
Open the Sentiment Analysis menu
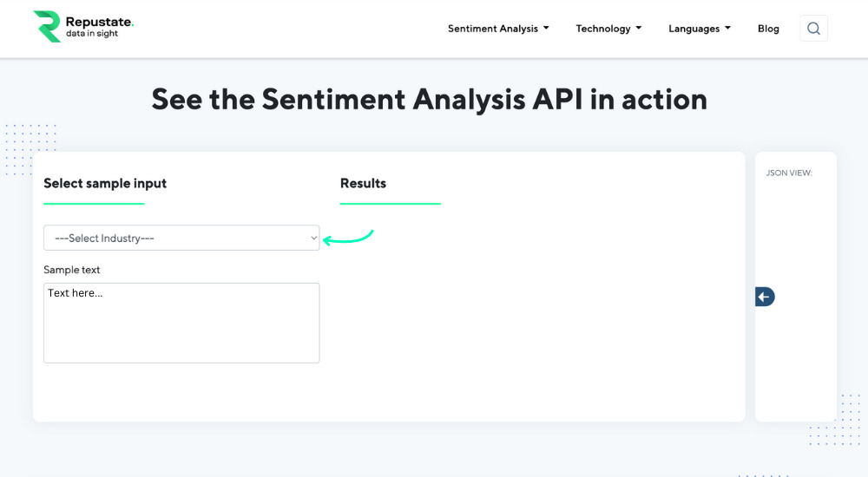(493, 29)
